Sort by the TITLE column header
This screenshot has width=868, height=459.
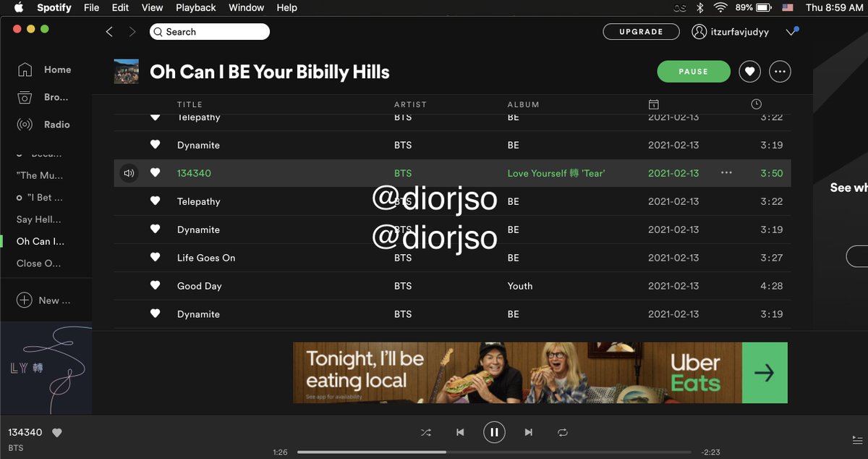(x=190, y=104)
